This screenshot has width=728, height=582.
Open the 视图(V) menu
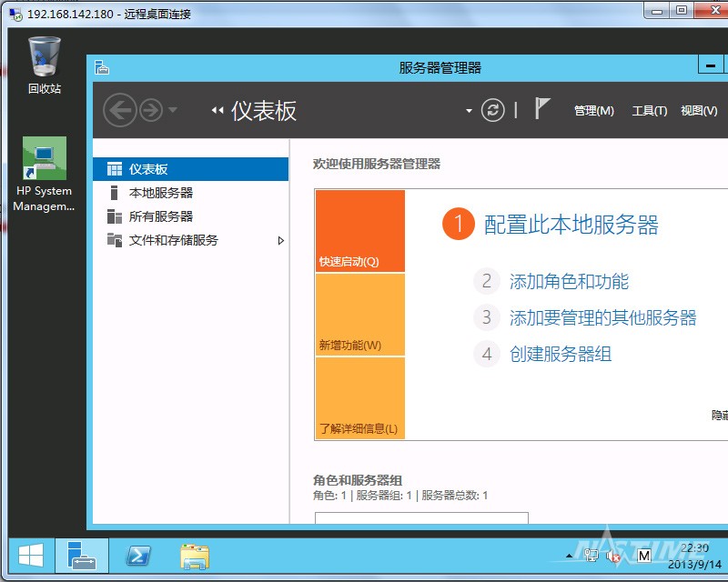coord(699,111)
